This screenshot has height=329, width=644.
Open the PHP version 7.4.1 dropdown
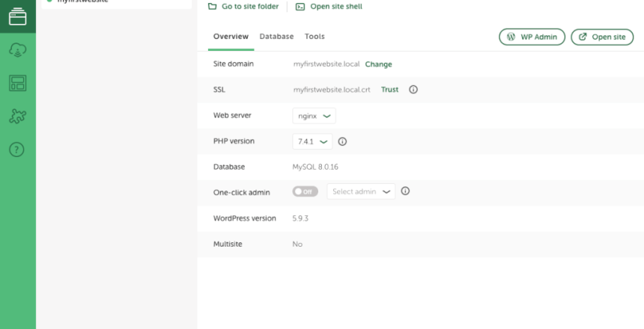[x=312, y=141]
